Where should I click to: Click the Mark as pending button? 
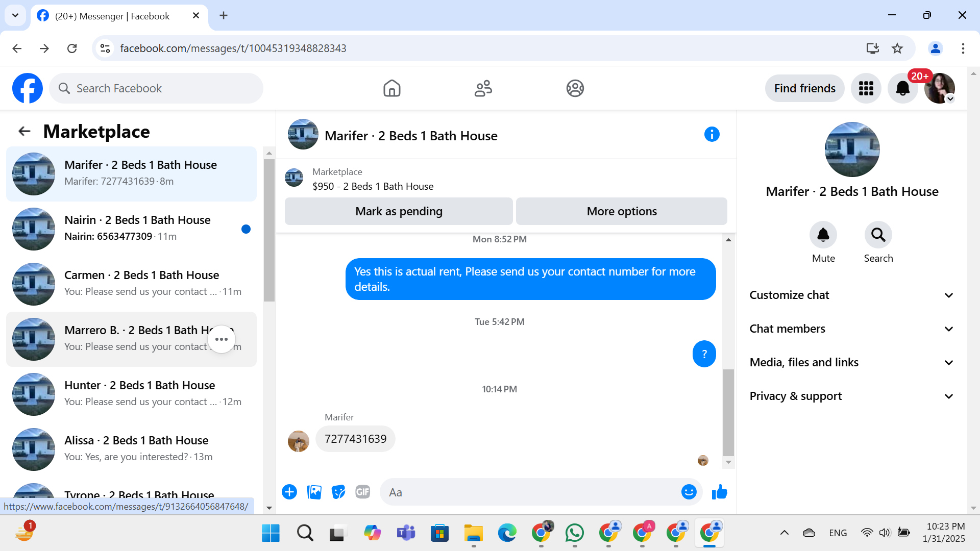399,211
